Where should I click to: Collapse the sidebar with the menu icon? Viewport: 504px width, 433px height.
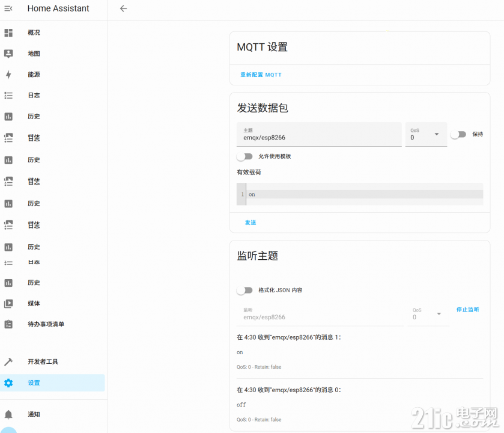pos(8,8)
